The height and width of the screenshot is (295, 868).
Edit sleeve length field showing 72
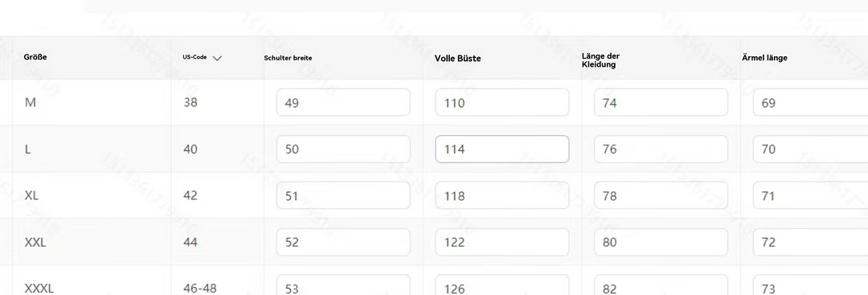[x=810, y=242]
